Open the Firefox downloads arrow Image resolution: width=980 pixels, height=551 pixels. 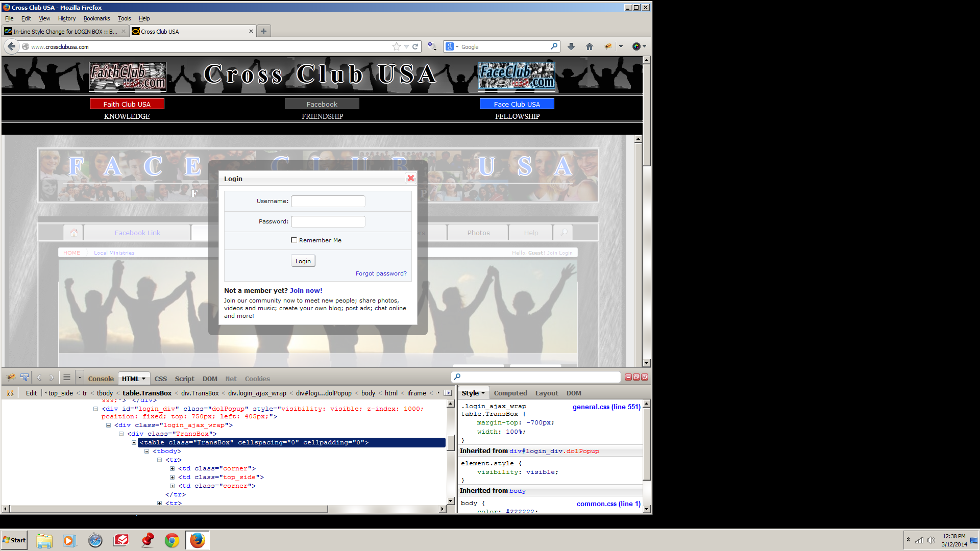[x=571, y=46]
